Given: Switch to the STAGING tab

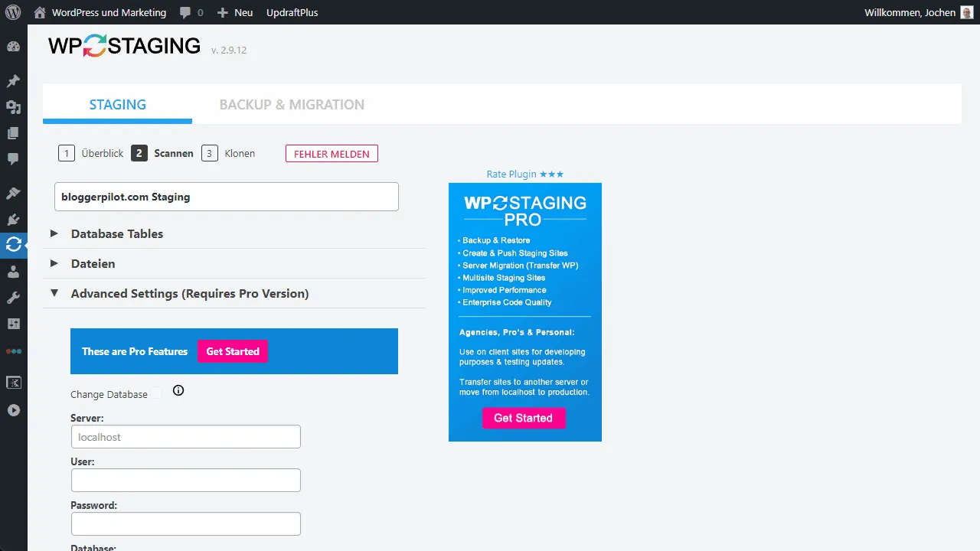Looking at the screenshot, I should pyautogui.click(x=117, y=104).
